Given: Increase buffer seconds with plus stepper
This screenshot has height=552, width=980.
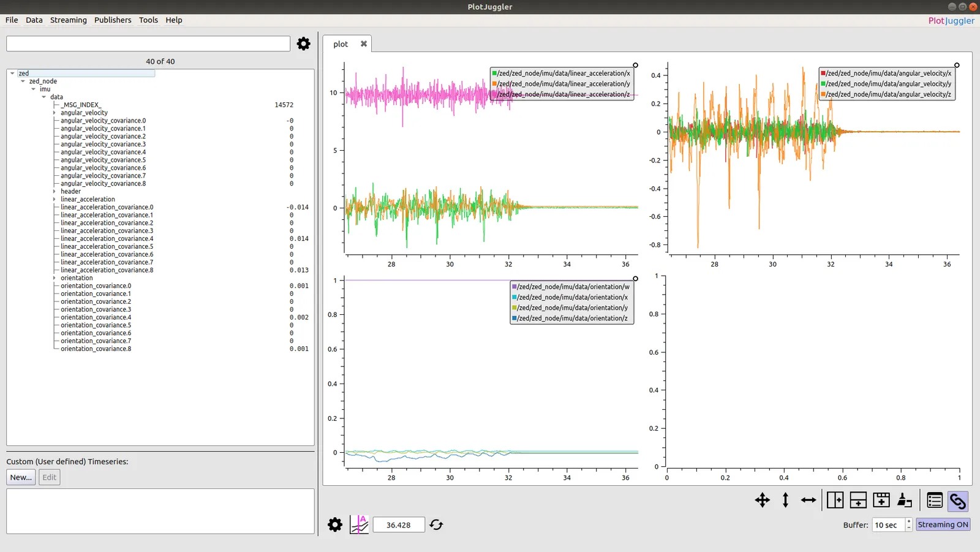Looking at the screenshot, I should (909, 521).
